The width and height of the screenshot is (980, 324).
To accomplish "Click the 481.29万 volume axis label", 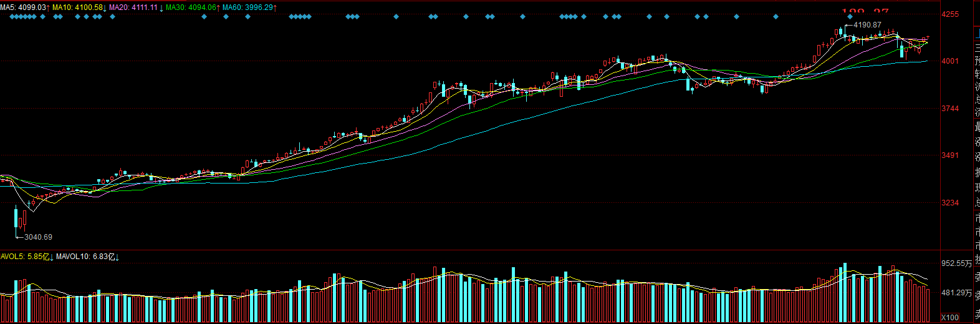I will coord(956,293).
